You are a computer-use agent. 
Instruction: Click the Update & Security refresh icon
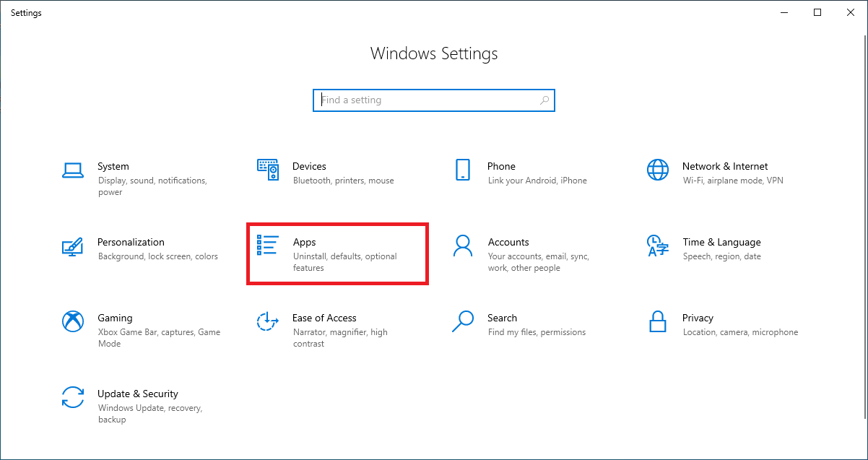point(73,397)
